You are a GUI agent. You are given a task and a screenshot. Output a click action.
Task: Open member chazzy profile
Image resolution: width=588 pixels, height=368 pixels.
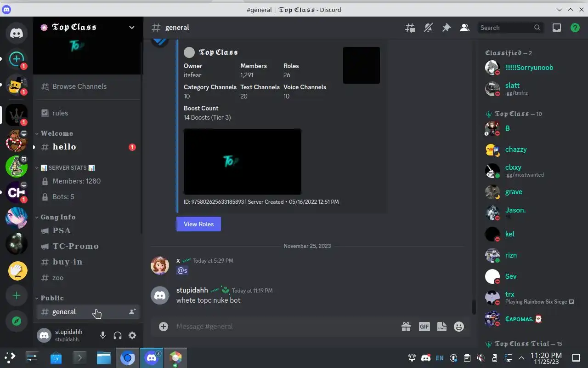pos(529,149)
